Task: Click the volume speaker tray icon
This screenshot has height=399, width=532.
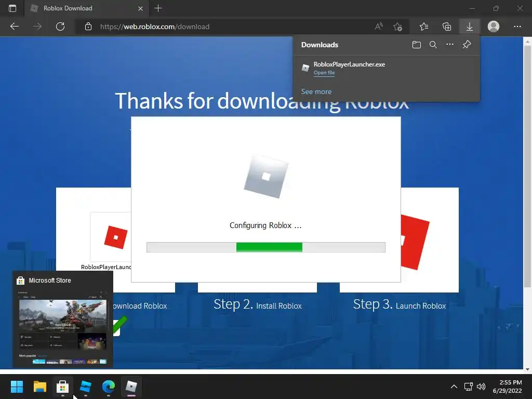Action: (x=481, y=387)
